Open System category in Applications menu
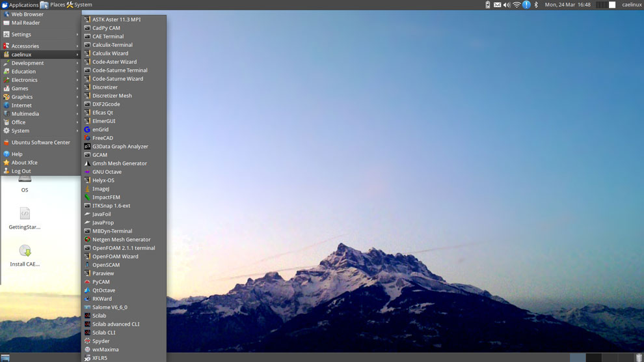This screenshot has height=362, width=644. 40,131
